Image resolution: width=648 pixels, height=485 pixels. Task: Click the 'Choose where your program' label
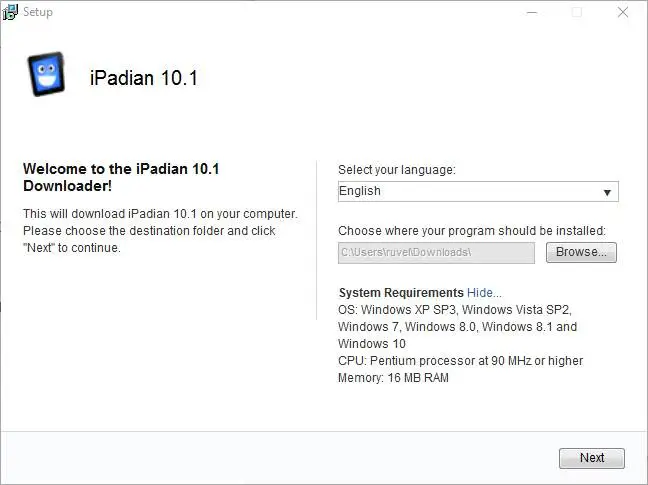(x=472, y=231)
